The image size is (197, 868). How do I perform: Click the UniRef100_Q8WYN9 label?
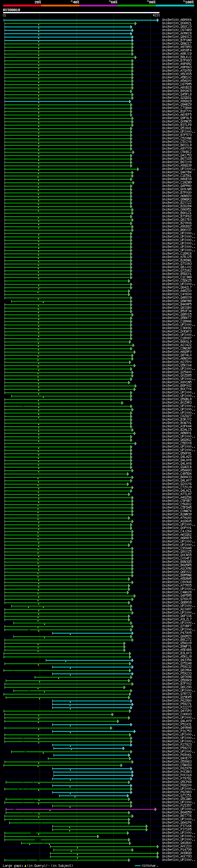click(x=177, y=301)
